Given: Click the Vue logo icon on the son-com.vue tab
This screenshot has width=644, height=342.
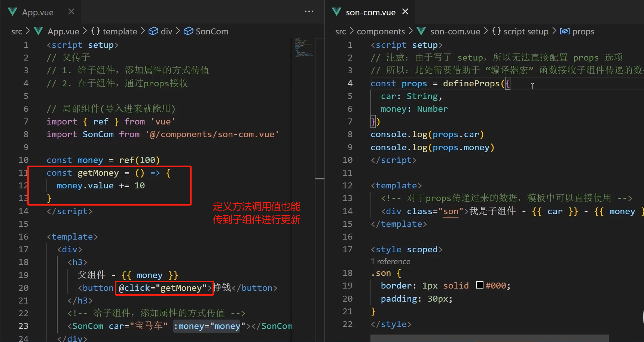Looking at the screenshot, I should click(336, 12).
